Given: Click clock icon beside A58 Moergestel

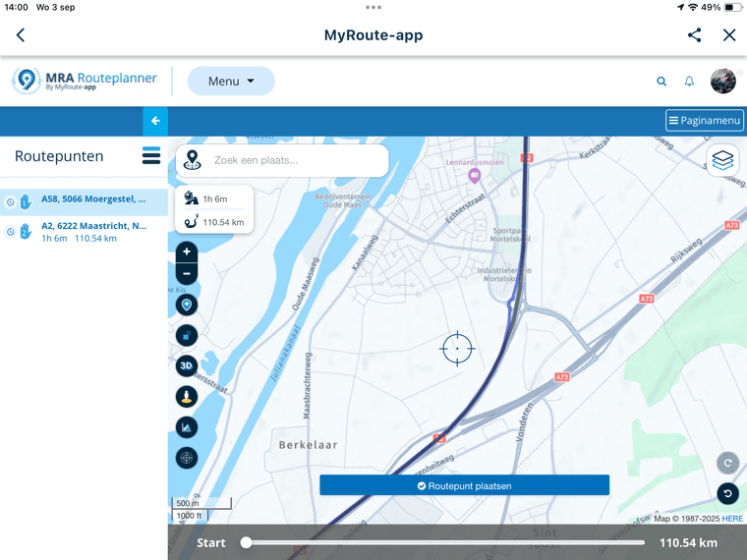Looking at the screenshot, I should click(11, 202).
